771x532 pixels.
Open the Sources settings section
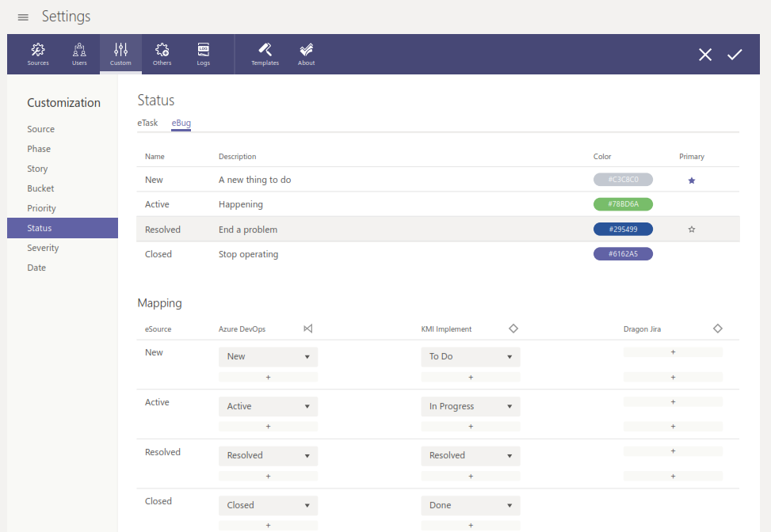click(38, 54)
